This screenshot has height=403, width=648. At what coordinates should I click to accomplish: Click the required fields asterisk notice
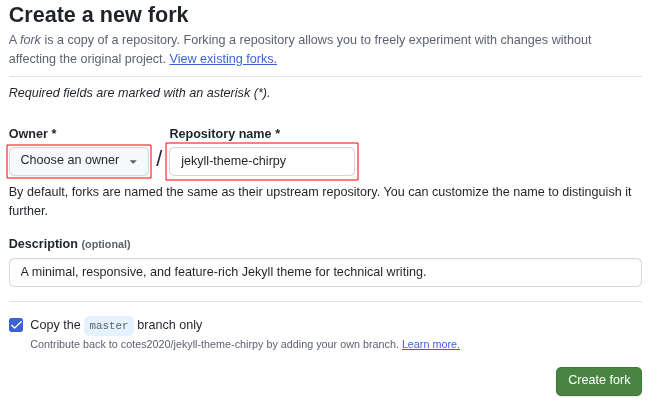139,93
